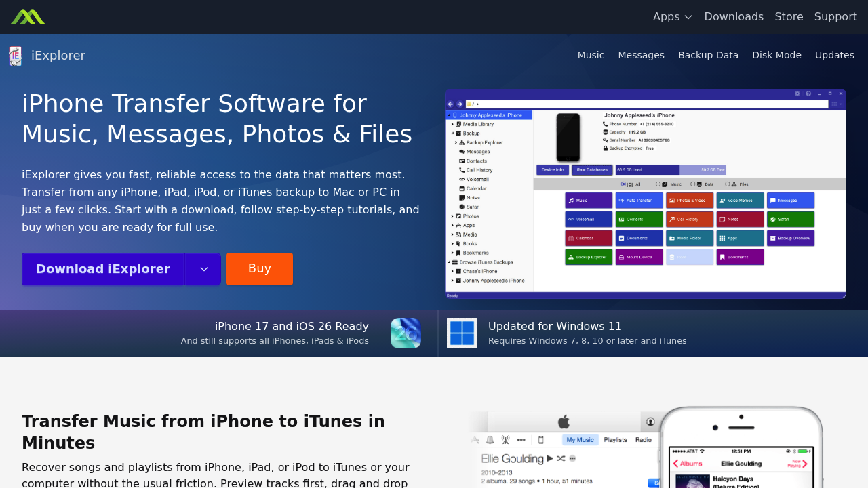The image size is (868, 488).
Task: Click the Notes tile
Action: [x=740, y=220]
